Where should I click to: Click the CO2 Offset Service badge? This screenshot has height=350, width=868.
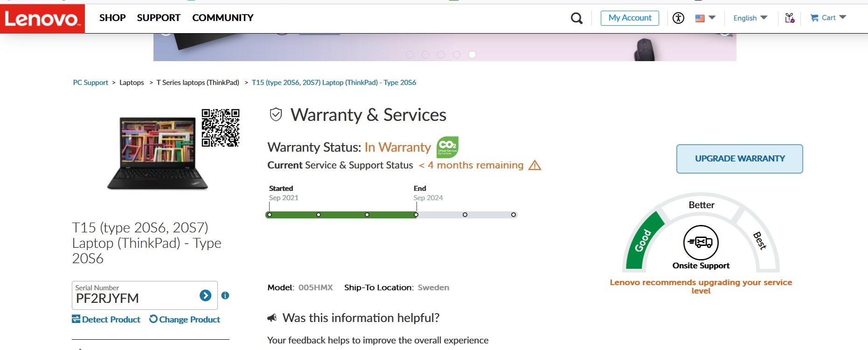(x=447, y=147)
